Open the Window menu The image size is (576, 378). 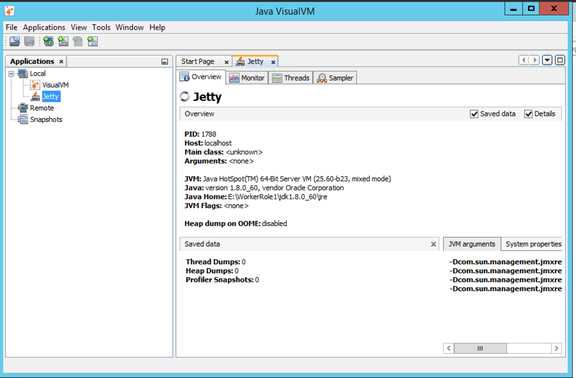tap(130, 28)
